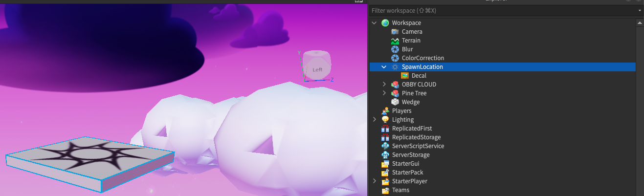The image size is (644, 196).
Task: Select the Terrain tree item
Action: tap(411, 41)
